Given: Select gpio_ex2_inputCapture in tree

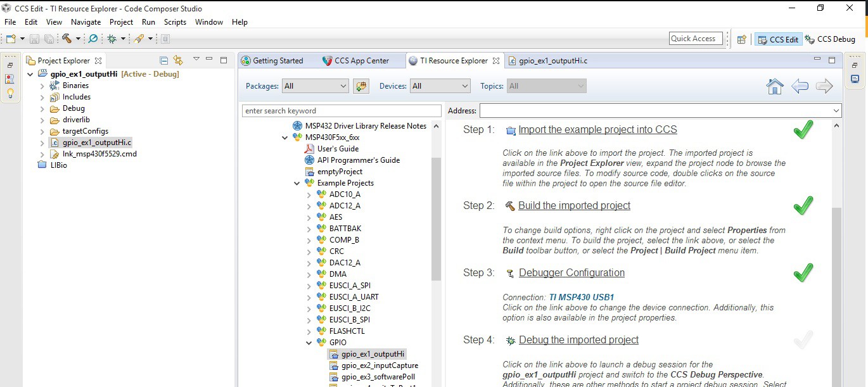Looking at the screenshot, I should (x=373, y=365).
